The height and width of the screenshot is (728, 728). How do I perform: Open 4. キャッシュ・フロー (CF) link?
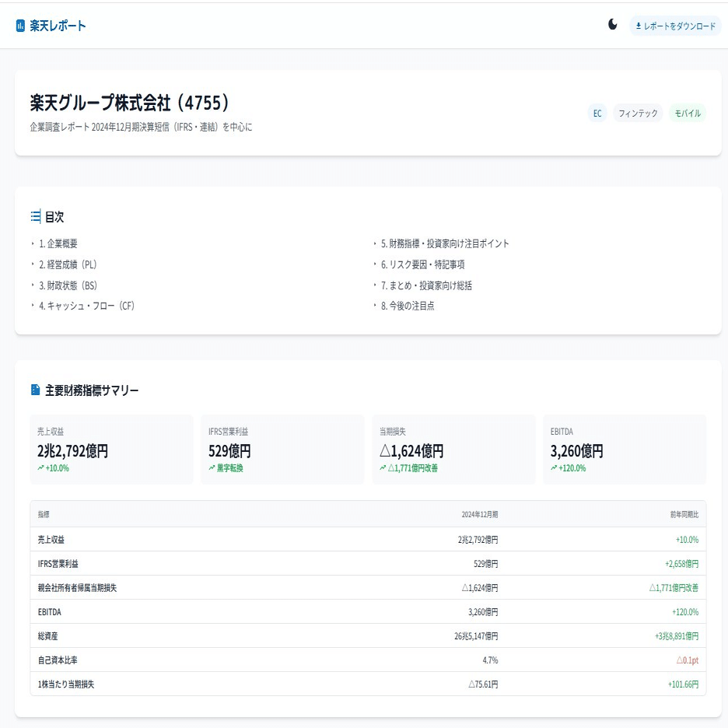click(x=87, y=306)
